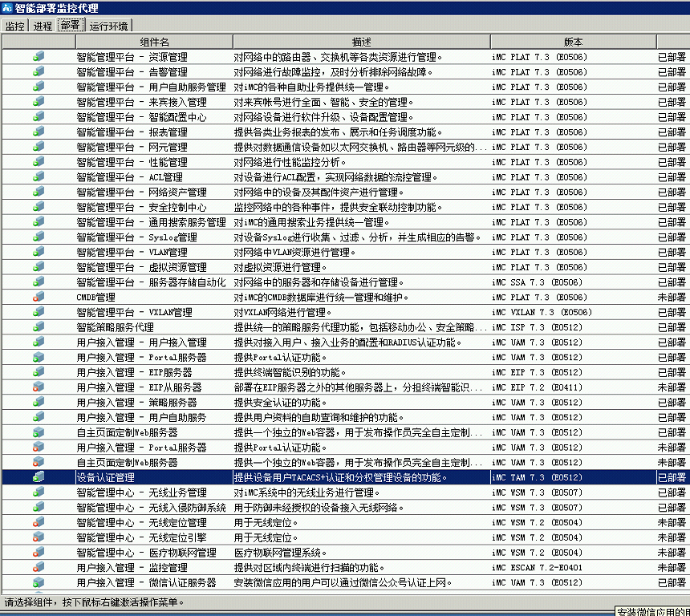Click the status icon for 告警管理 row
The width and height of the screenshot is (690, 616).
39,71
